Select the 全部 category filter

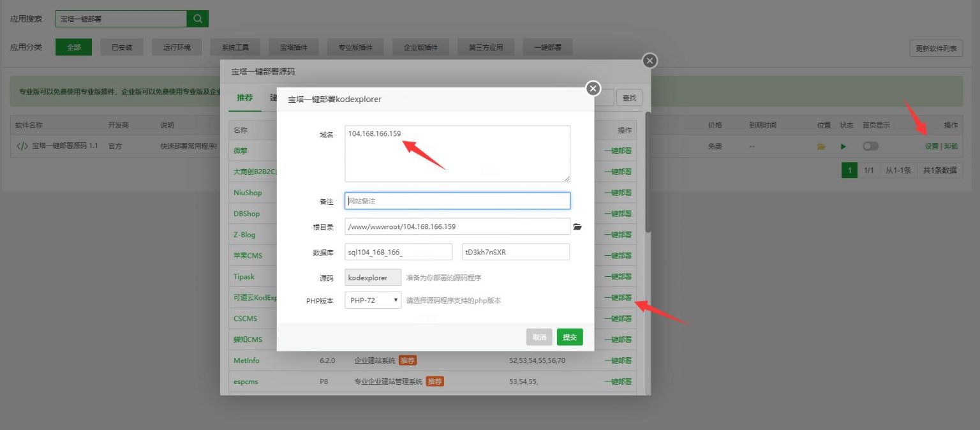[73, 47]
